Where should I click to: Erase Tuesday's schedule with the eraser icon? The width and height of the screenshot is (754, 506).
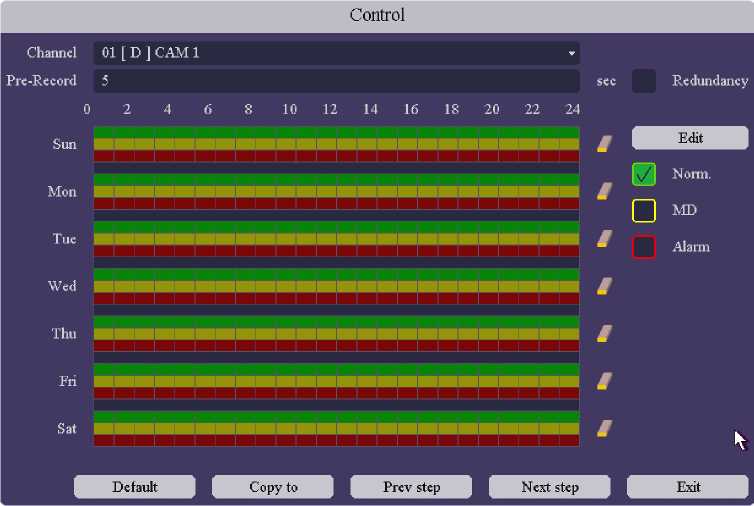(603, 239)
